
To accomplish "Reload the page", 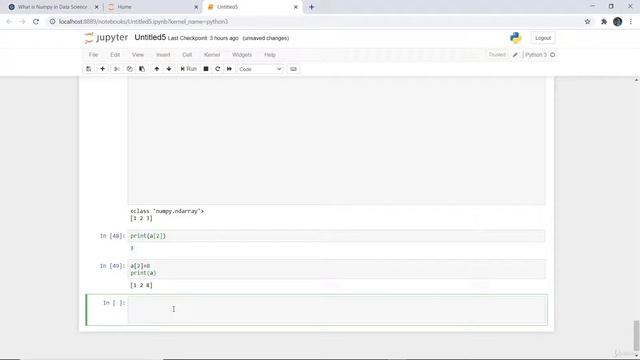I will coord(36,22).
